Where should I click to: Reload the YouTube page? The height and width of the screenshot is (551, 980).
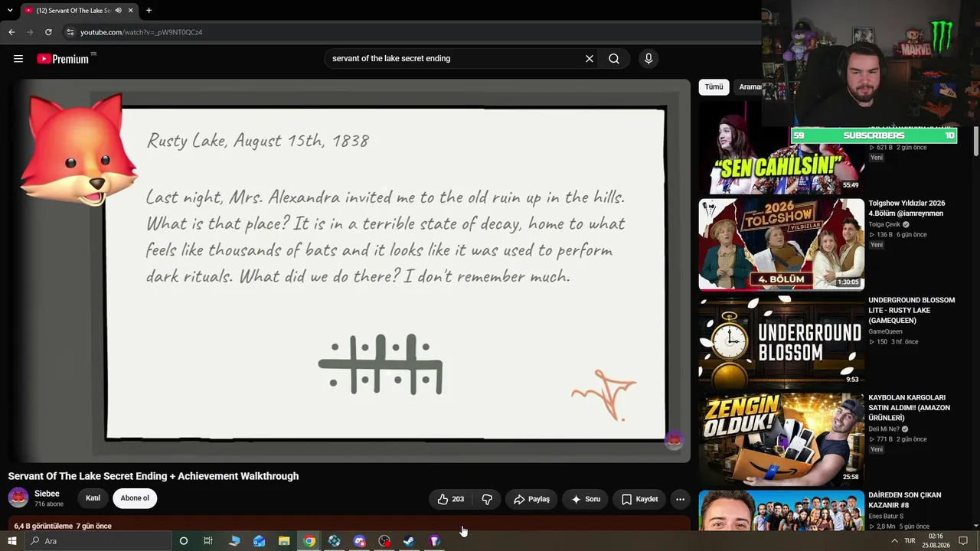click(x=48, y=32)
